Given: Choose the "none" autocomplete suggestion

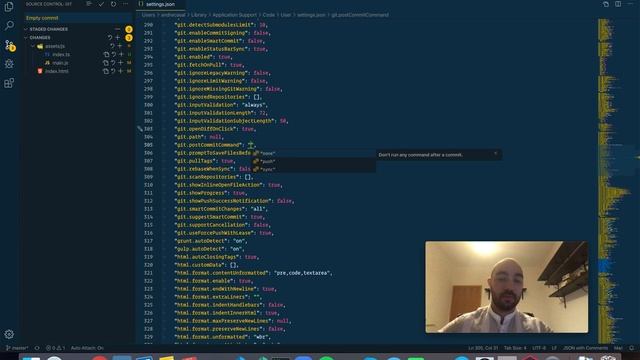Looking at the screenshot, I should pyautogui.click(x=313, y=153).
